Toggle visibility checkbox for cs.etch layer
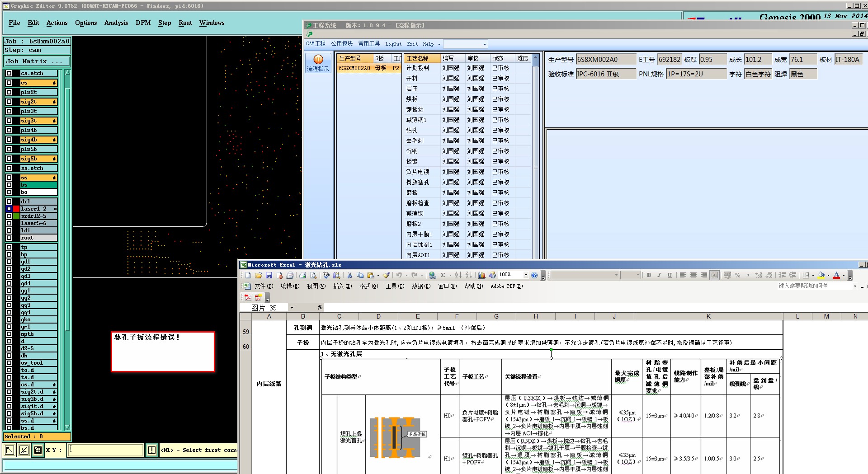 [9, 73]
